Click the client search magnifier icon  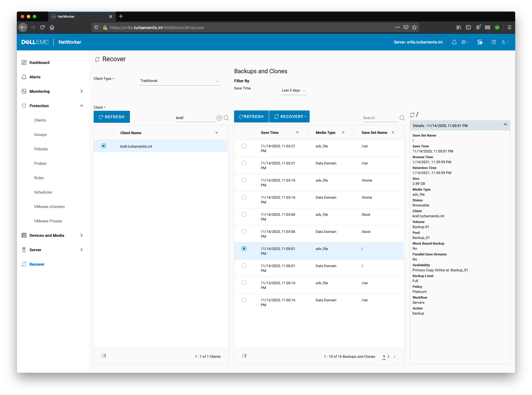(x=226, y=118)
